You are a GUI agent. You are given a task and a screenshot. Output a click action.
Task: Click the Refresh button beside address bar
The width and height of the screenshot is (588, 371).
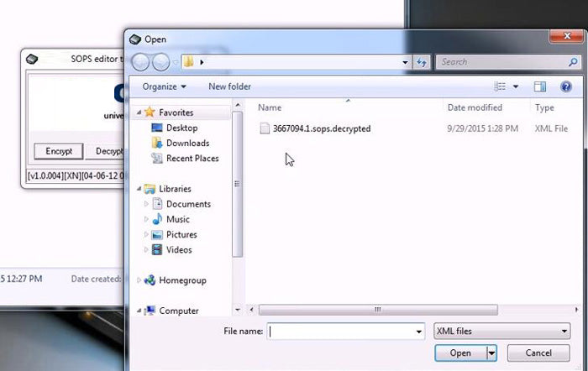tap(422, 62)
